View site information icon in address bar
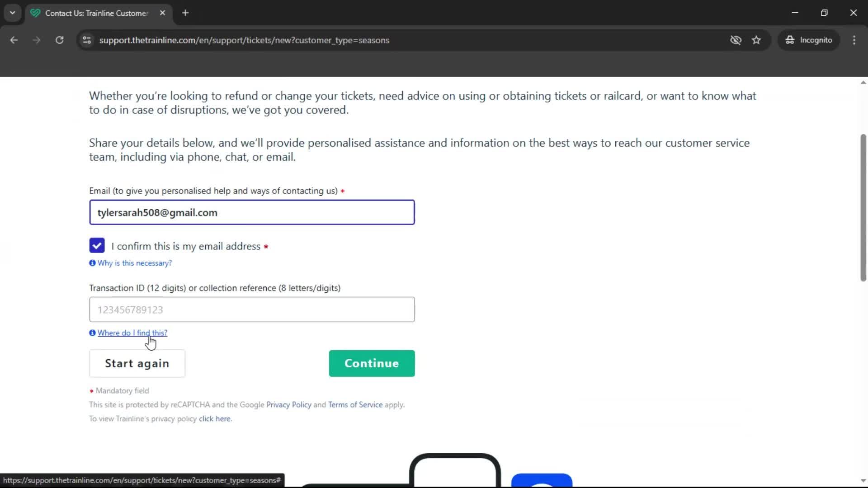 [86, 40]
